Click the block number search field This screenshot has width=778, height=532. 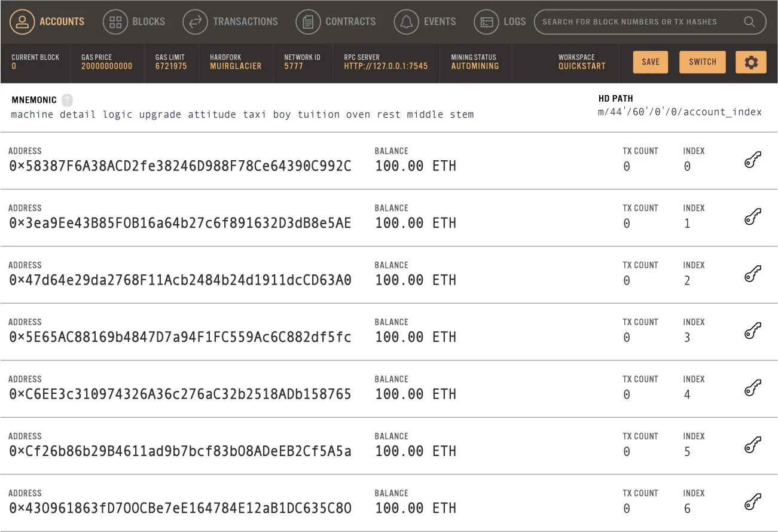(634, 22)
